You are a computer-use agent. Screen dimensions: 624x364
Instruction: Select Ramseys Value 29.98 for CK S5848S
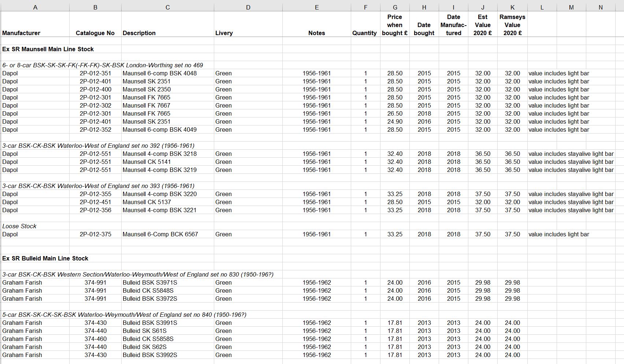512,290
